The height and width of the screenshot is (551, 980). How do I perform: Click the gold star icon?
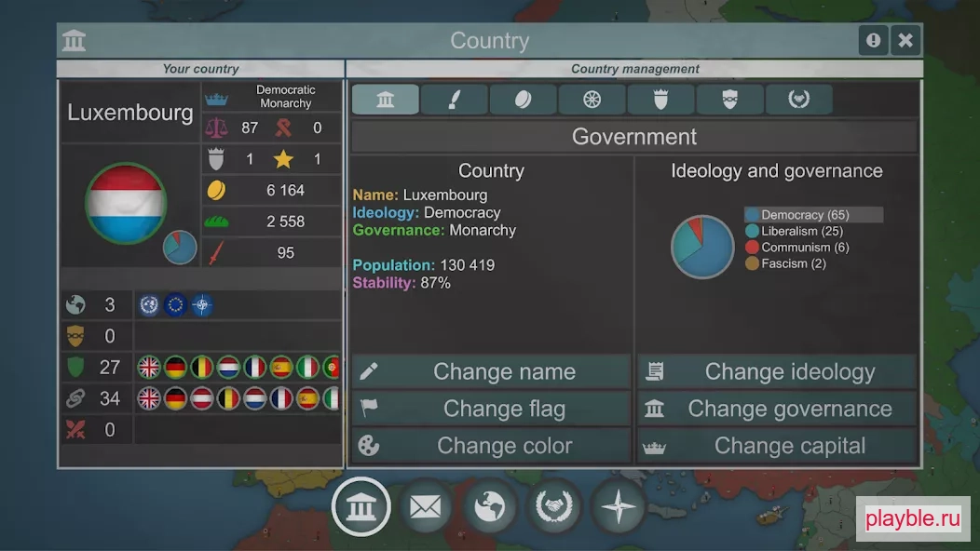[x=283, y=159]
